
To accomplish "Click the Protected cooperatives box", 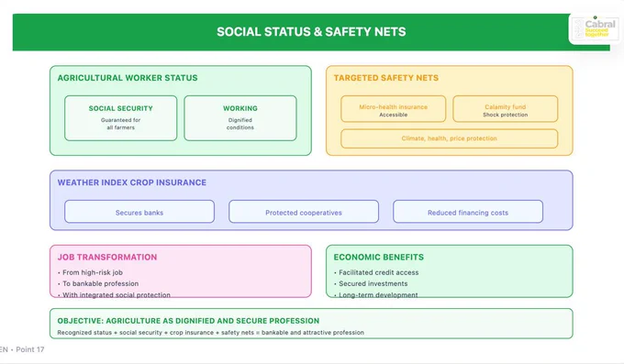I will click(304, 212).
